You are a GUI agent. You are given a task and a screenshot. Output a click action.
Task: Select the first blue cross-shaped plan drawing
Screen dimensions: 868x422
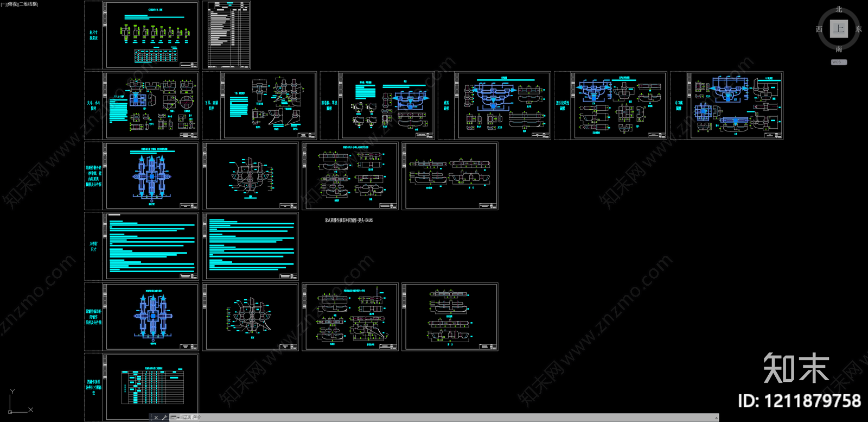pos(151,176)
